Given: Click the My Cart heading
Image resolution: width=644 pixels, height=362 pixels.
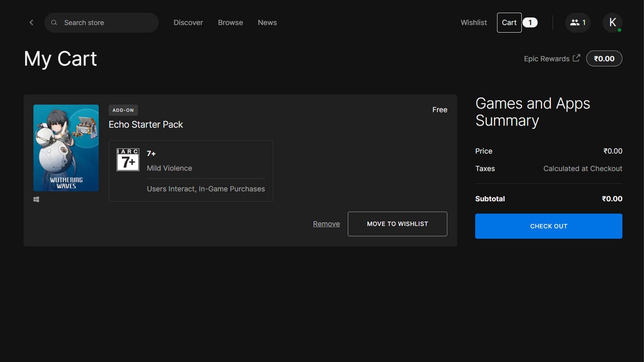Looking at the screenshot, I should (x=60, y=59).
